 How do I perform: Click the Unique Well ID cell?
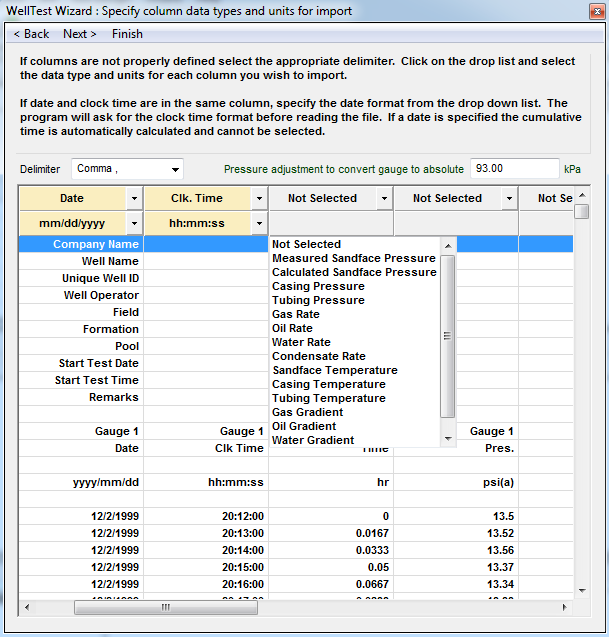click(x=81, y=278)
